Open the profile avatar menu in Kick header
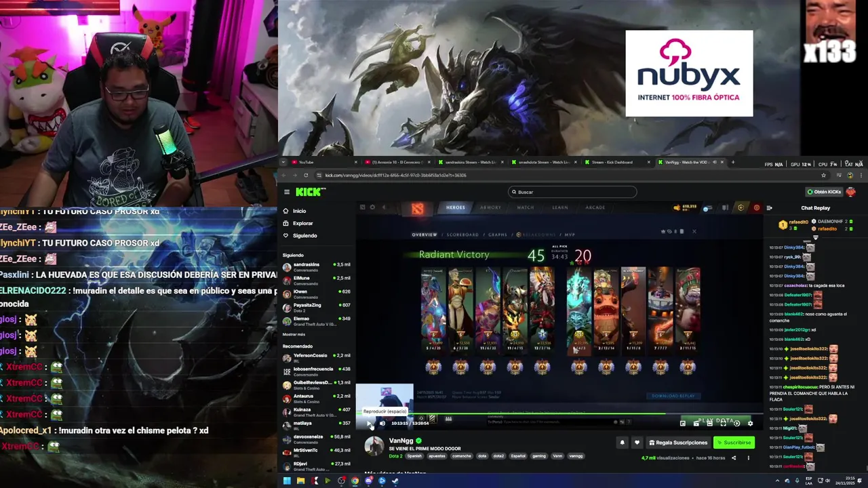868x488 pixels. (851, 192)
